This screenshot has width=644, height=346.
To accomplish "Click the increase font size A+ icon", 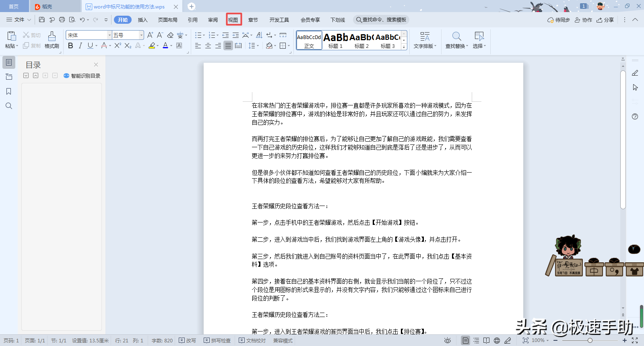I will pos(150,35).
